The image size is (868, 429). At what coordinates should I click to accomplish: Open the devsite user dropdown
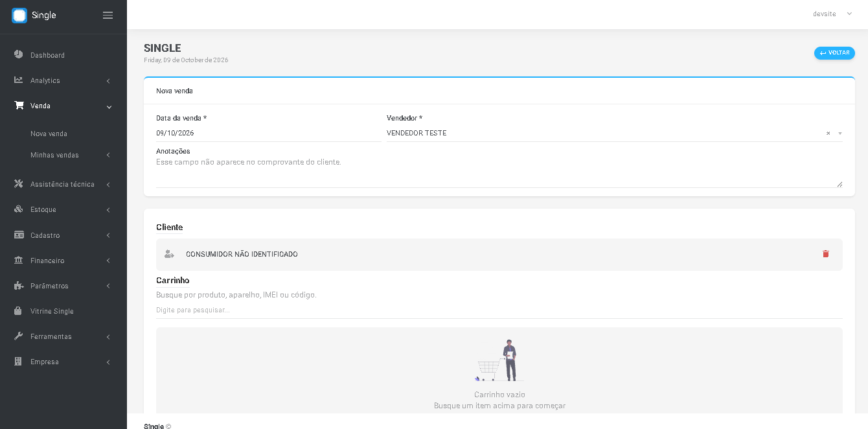[832, 14]
